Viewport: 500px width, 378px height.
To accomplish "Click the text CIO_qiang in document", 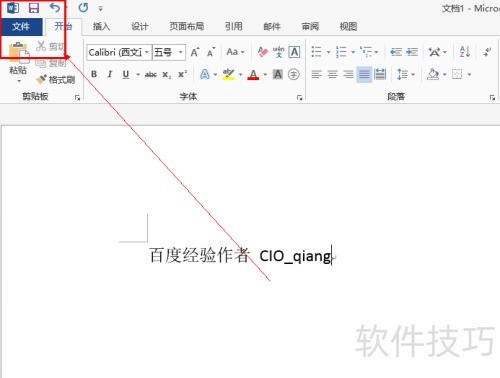I will pos(295,256).
